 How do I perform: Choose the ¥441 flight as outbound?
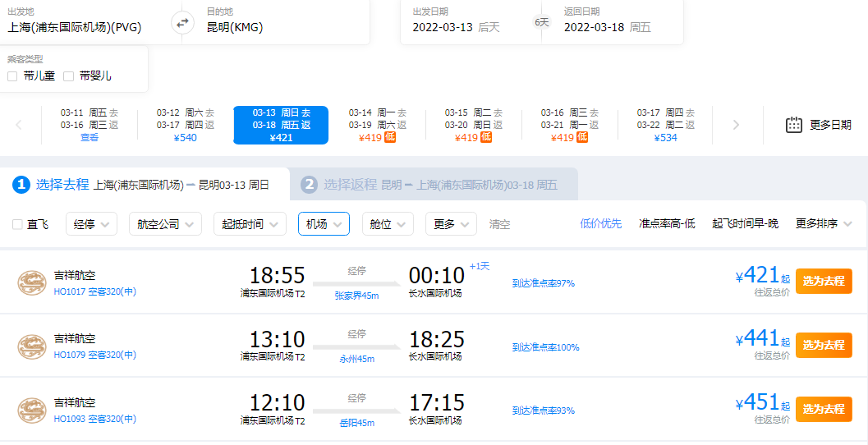tap(824, 346)
